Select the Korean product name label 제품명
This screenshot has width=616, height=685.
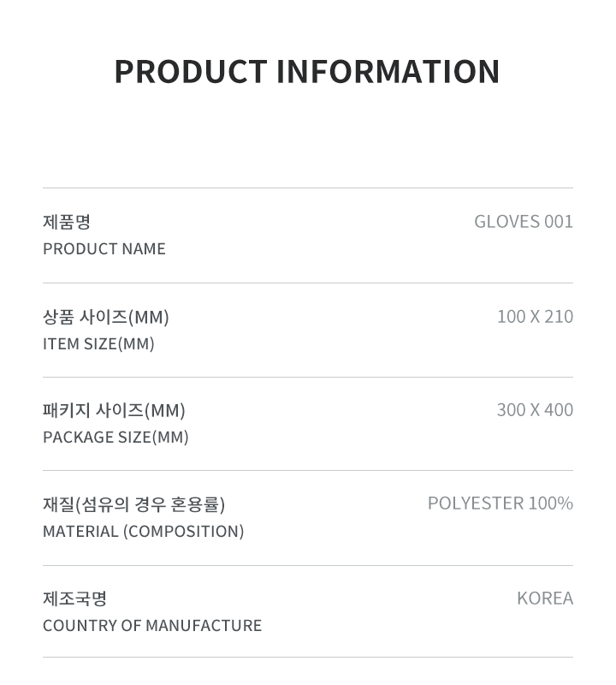[x=67, y=222]
